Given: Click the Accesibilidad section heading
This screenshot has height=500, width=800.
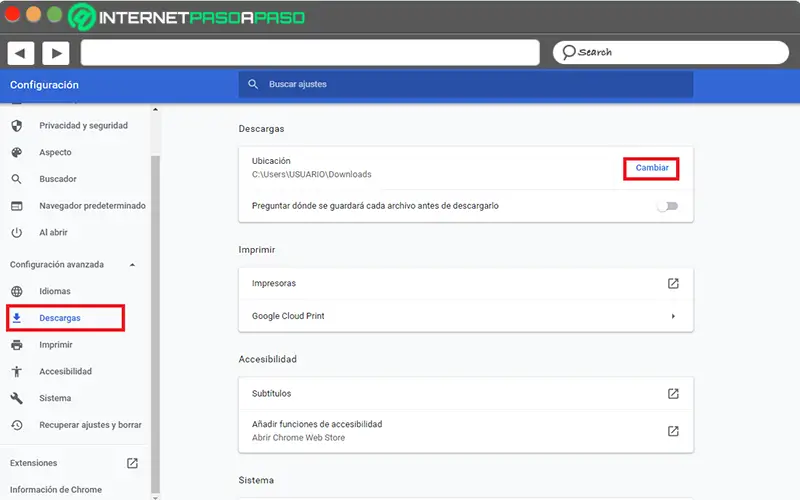Looking at the screenshot, I should coord(267,359).
